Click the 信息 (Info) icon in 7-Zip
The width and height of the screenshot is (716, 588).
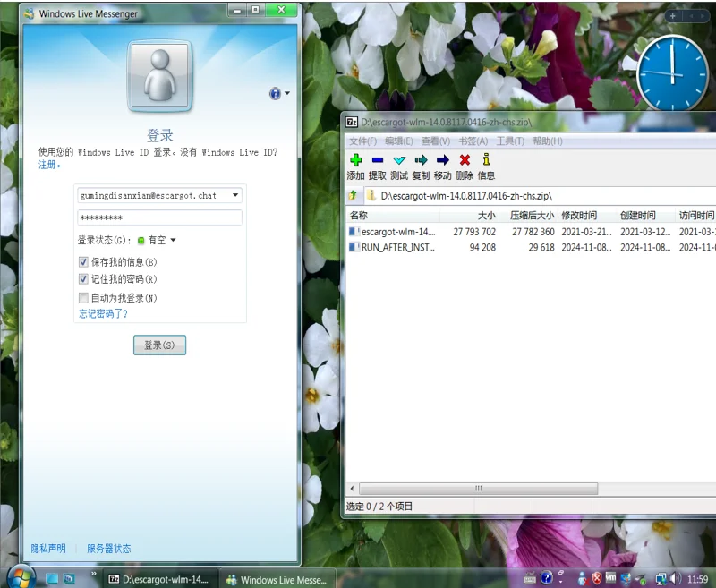(486, 159)
